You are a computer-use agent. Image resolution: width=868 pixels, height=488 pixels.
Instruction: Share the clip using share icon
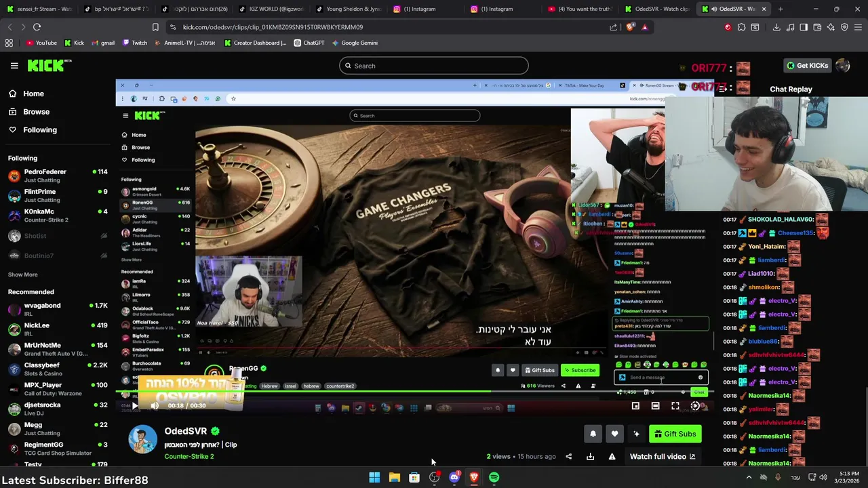568,457
